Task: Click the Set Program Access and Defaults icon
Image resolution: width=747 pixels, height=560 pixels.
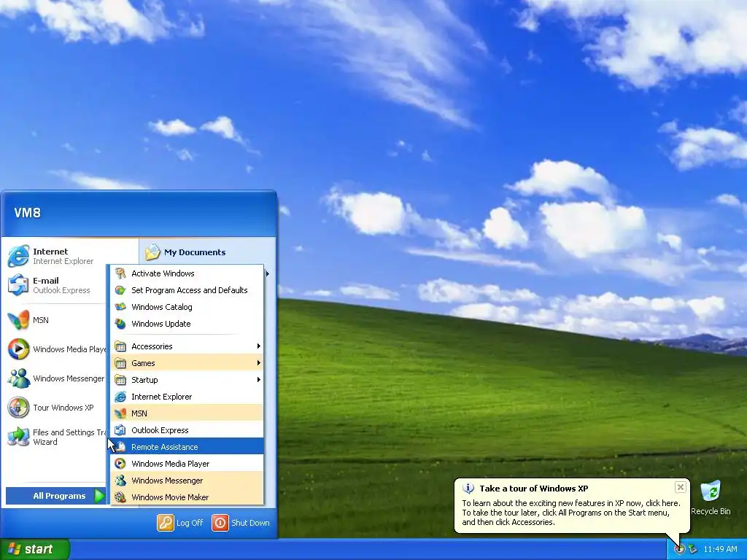Action: 120,290
